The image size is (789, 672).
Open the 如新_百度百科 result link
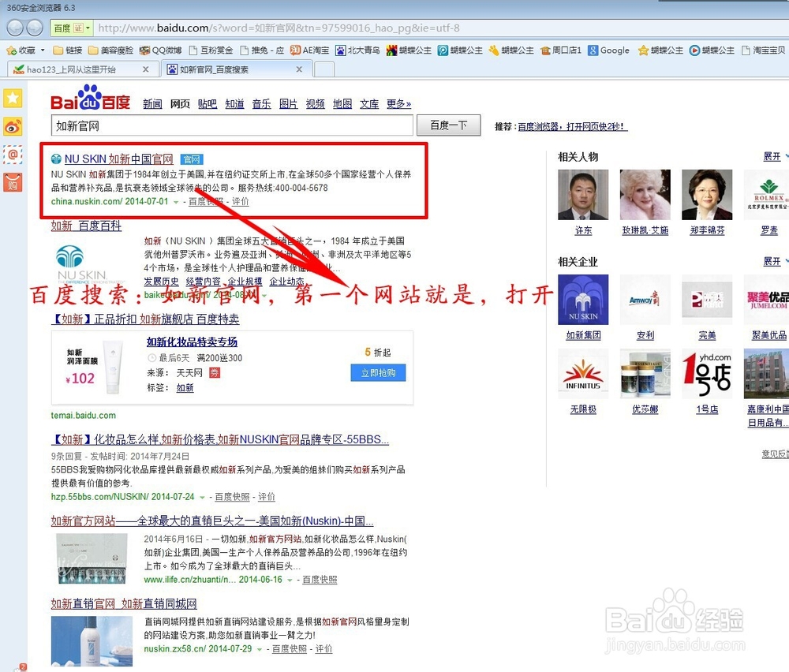pos(86,226)
